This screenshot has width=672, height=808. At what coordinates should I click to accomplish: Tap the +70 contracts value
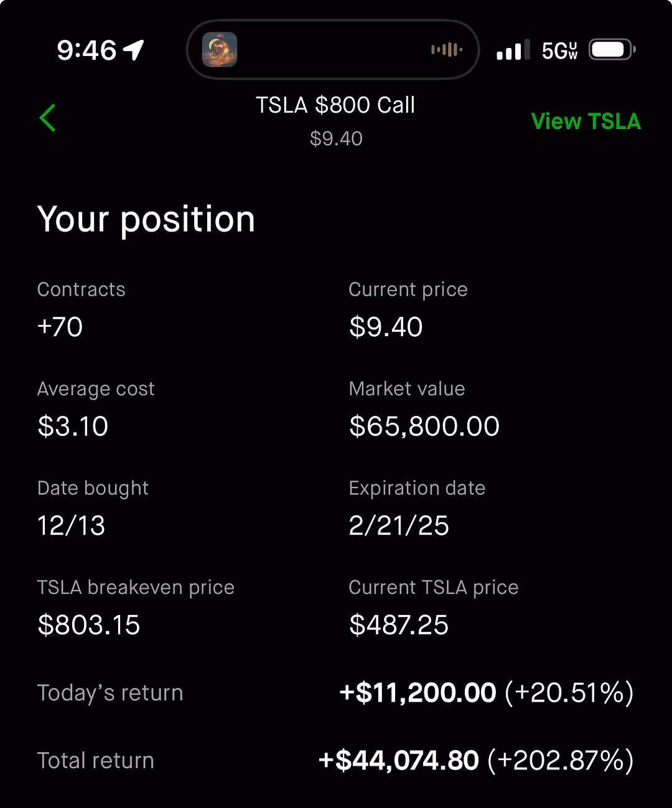(60, 327)
